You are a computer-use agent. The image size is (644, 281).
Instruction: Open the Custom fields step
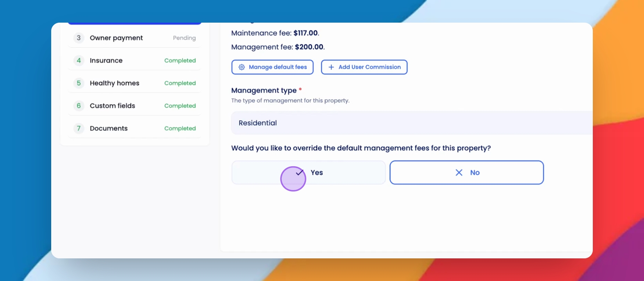coord(134,106)
